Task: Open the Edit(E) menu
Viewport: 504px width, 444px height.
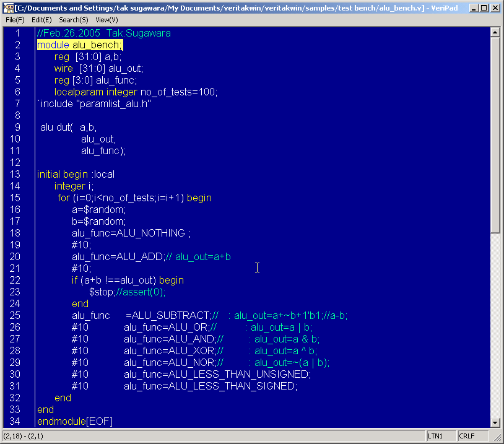Action: click(x=41, y=20)
